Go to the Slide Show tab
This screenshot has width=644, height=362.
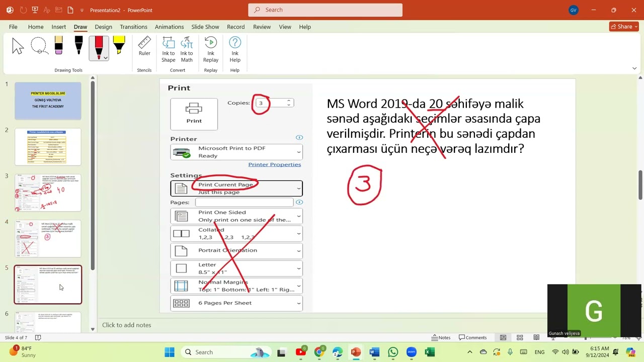click(205, 27)
